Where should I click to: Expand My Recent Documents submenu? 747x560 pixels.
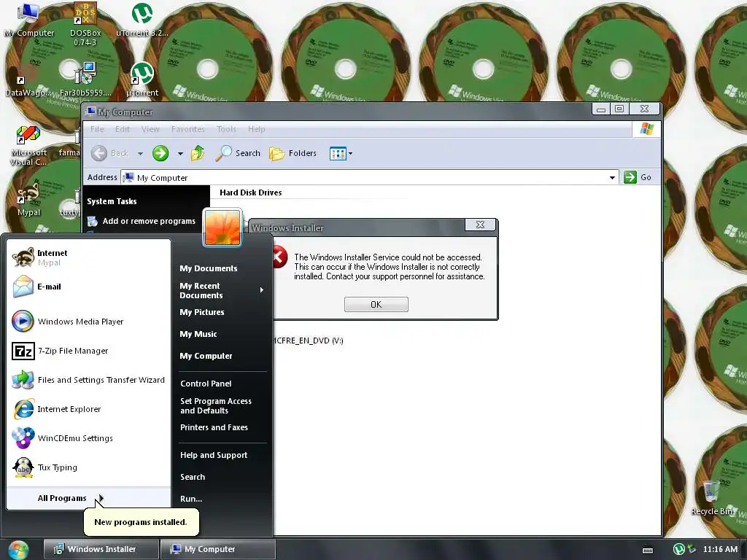coord(222,290)
